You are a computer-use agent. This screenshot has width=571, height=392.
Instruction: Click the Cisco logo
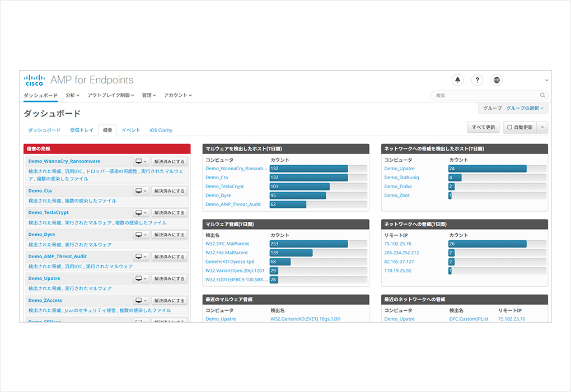(x=34, y=80)
